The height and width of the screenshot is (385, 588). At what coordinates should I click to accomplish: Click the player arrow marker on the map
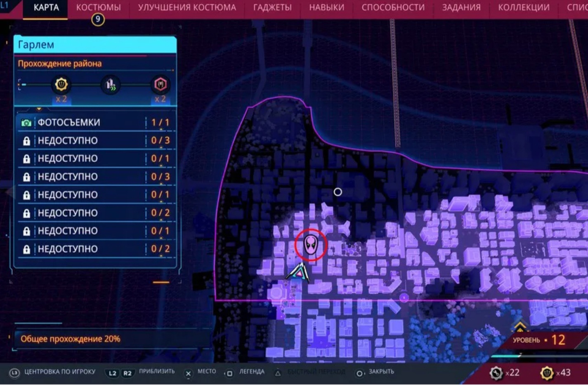[x=298, y=272]
